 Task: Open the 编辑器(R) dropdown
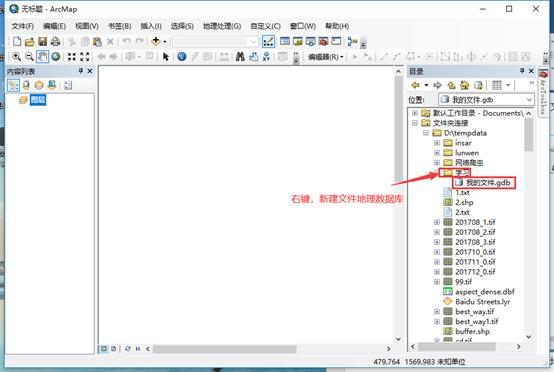[325, 57]
